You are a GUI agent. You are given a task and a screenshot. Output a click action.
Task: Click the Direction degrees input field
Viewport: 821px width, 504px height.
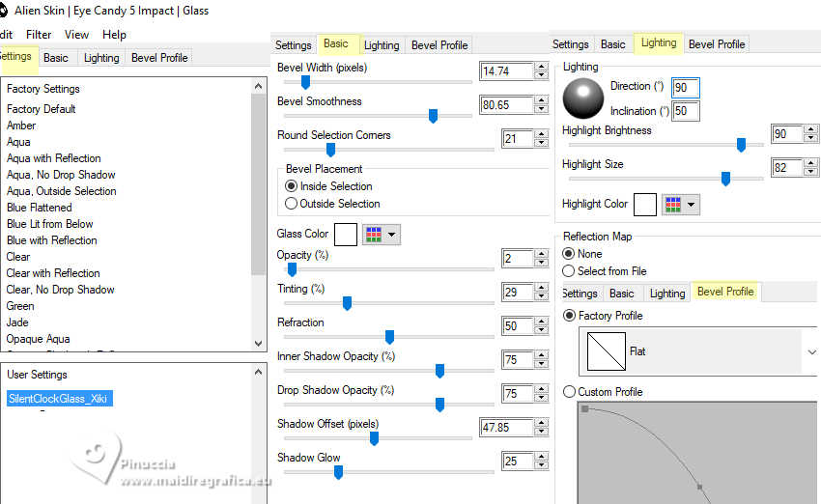tap(686, 88)
